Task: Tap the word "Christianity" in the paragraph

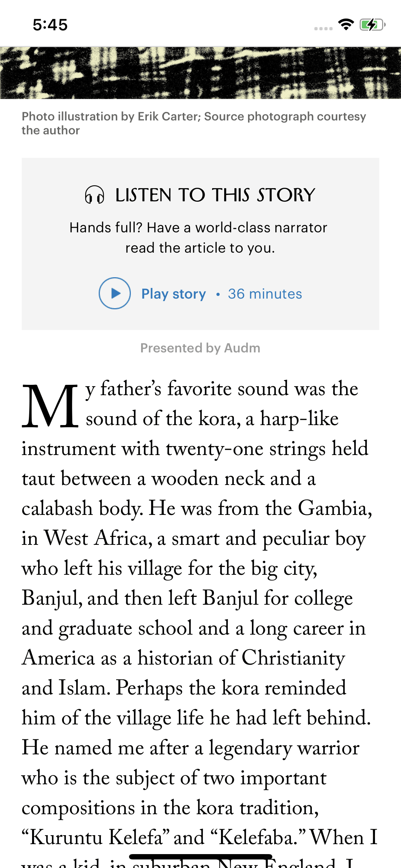Action: pyautogui.click(x=293, y=658)
